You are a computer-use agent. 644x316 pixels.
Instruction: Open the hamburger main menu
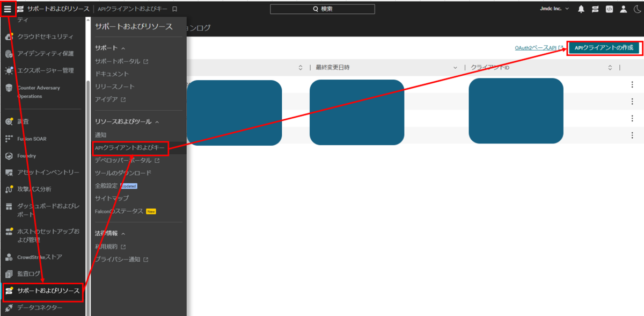8,9
